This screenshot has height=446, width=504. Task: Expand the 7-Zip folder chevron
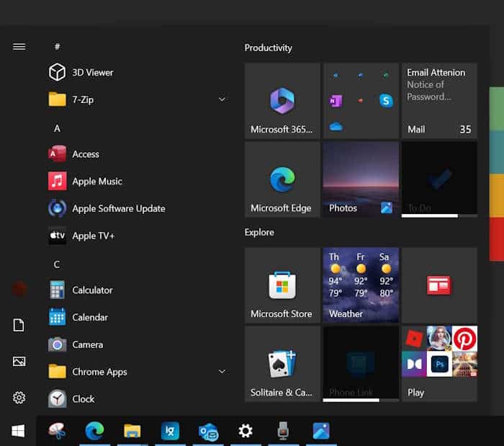pyautogui.click(x=222, y=99)
